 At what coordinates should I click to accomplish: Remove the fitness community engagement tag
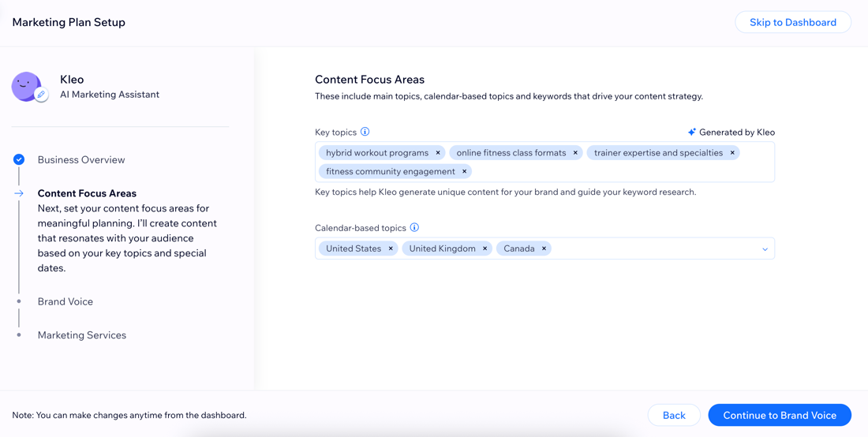(x=465, y=171)
